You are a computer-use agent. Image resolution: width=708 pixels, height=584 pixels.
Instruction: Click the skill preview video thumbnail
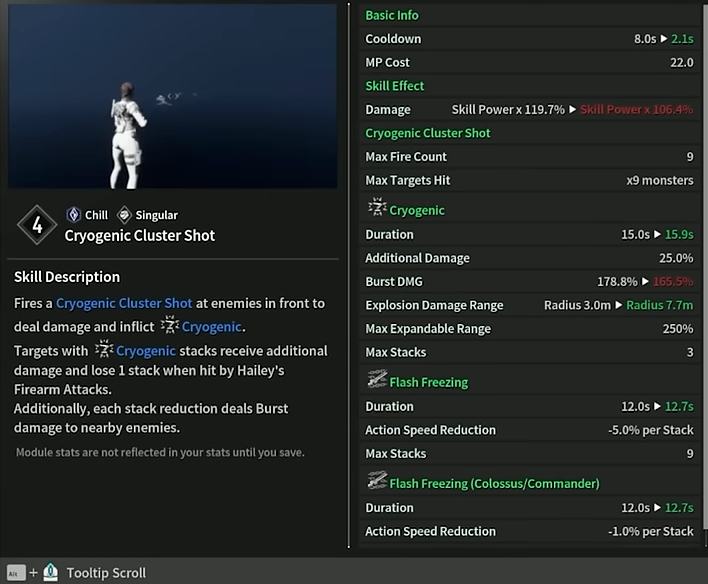coord(172,96)
